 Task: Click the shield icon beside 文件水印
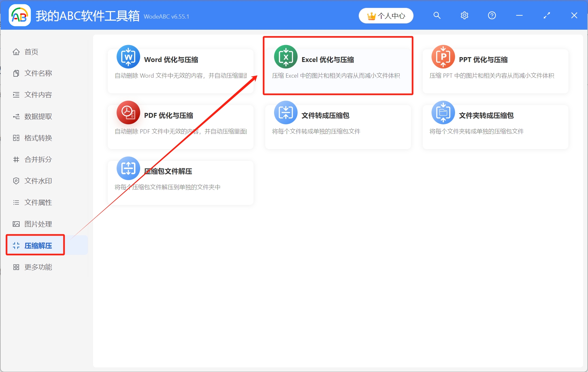click(x=16, y=181)
